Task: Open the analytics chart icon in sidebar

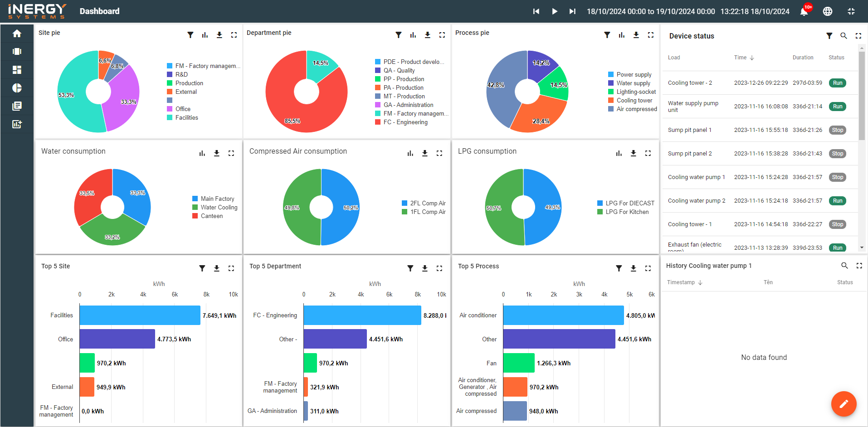Action: (x=17, y=124)
